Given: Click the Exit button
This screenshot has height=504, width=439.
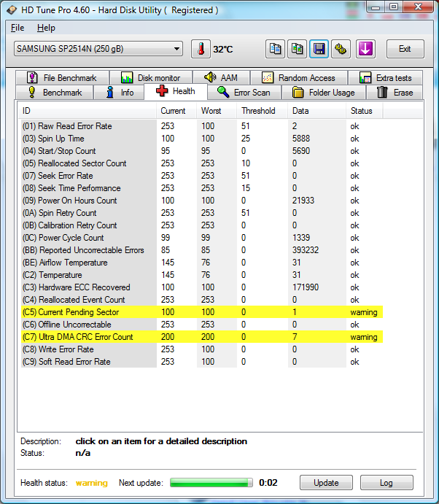Looking at the screenshot, I should point(405,49).
